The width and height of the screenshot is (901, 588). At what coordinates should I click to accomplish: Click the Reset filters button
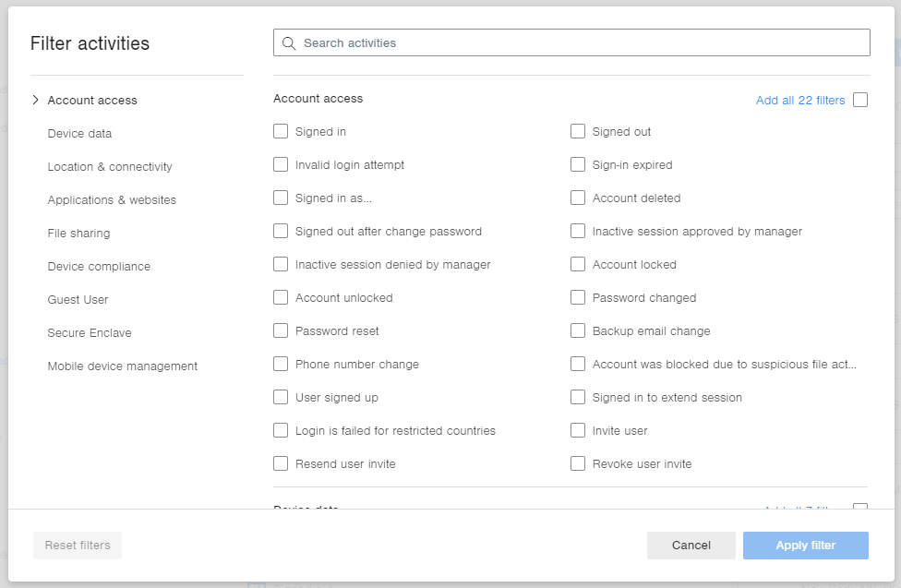pyautogui.click(x=78, y=546)
